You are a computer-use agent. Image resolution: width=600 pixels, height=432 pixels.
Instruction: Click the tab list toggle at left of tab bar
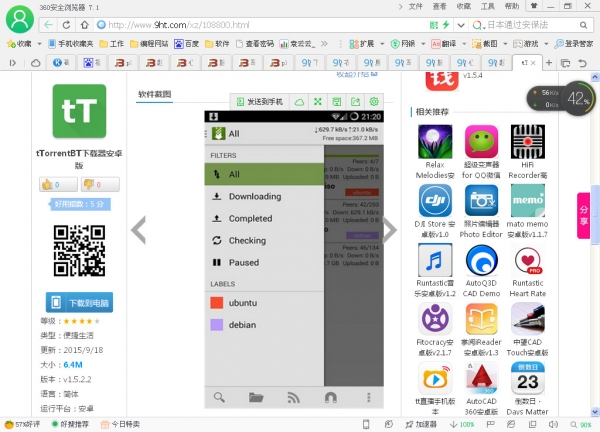(12, 63)
